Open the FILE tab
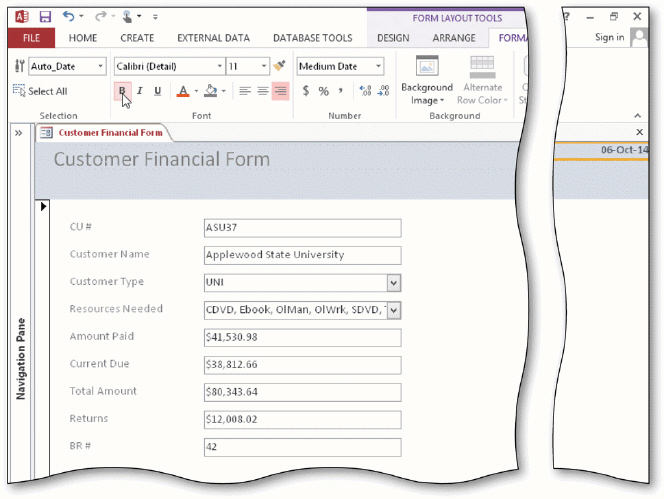The image size is (664, 499). [31, 38]
